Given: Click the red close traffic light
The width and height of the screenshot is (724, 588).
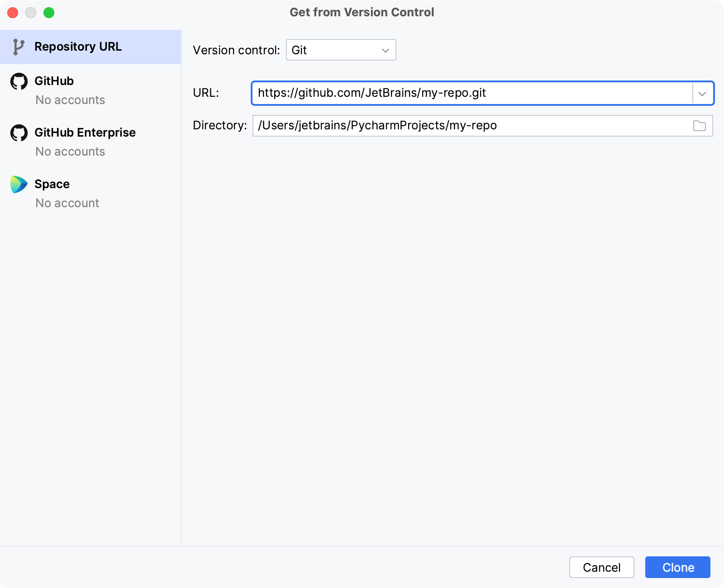Looking at the screenshot, I should pos(13,13).
